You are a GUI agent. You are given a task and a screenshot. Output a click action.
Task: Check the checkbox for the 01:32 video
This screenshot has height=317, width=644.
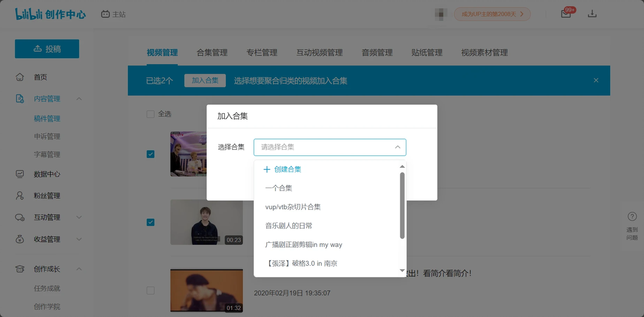click(151, 290)
